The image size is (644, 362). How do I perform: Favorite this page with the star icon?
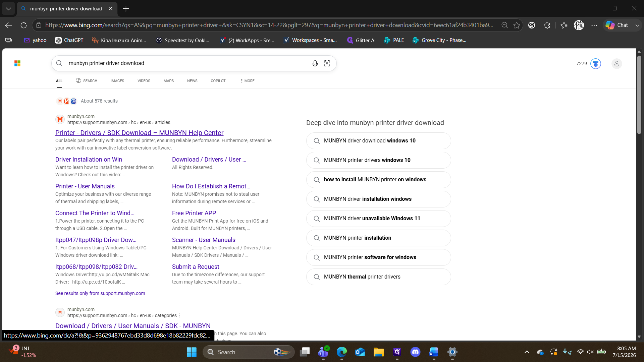click(x=517, y=25)
